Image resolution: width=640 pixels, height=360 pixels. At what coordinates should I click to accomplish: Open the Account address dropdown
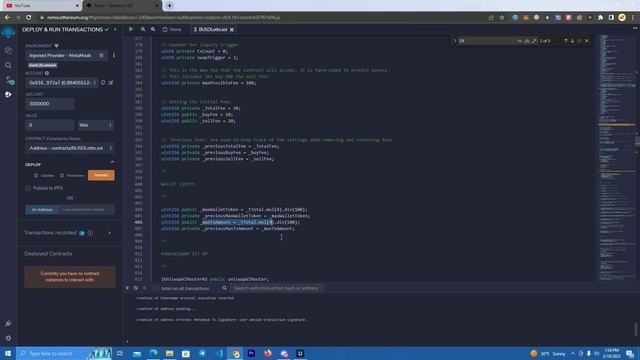(x=62, y=82)
